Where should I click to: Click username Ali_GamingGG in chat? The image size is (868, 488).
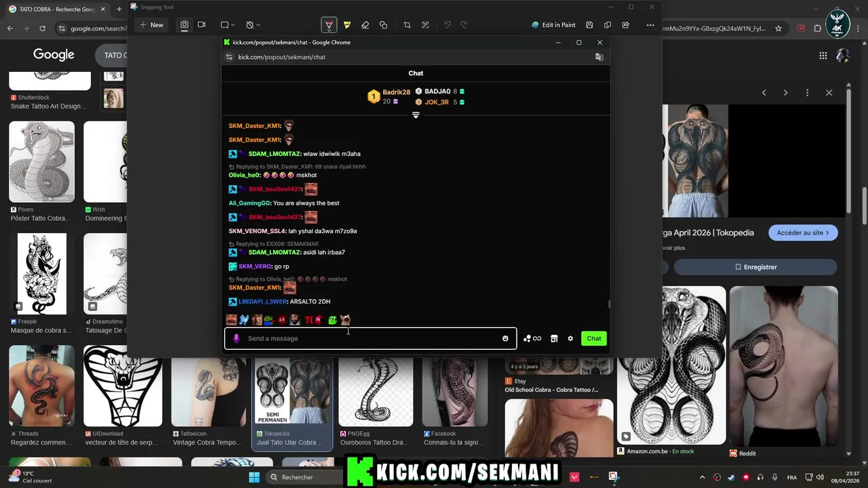[249, 203]
